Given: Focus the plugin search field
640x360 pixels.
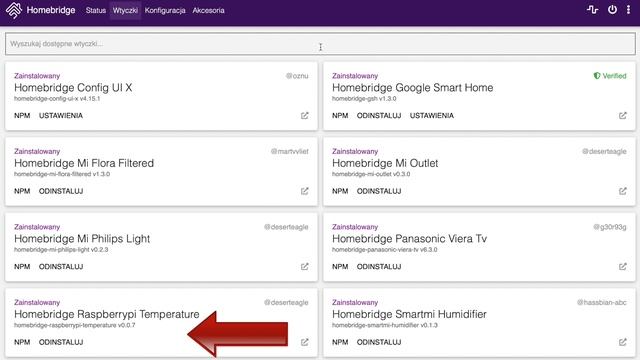Looking at the screenshot, I should tap(320, 44).
